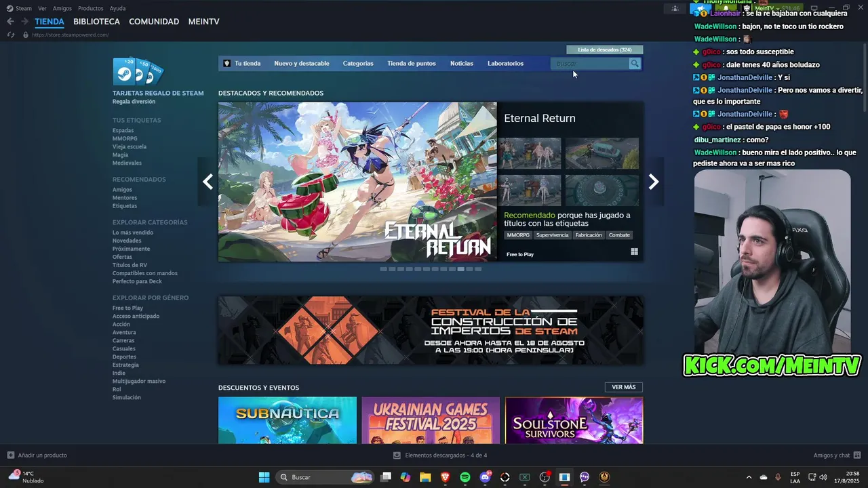868x488 pixels.
Task: Open Tienda de puntos
Action: click(412, 64)
